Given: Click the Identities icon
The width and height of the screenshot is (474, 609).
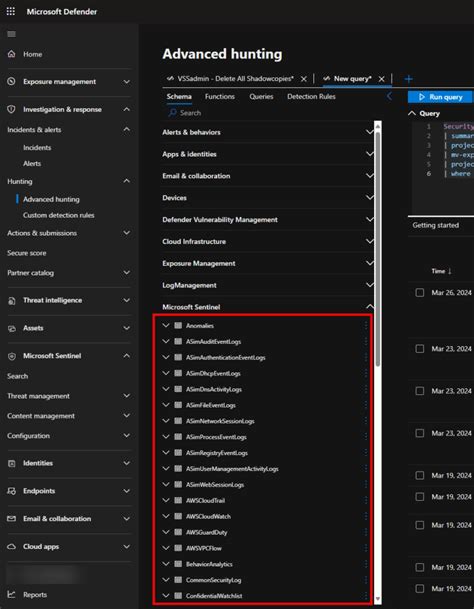Looking at the screenshot, I should tap(12, 463).
